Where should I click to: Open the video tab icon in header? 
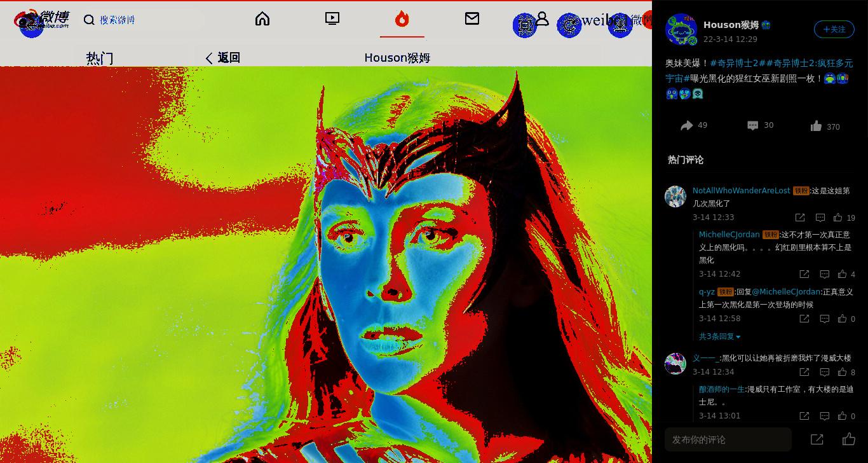click(332, 19)
